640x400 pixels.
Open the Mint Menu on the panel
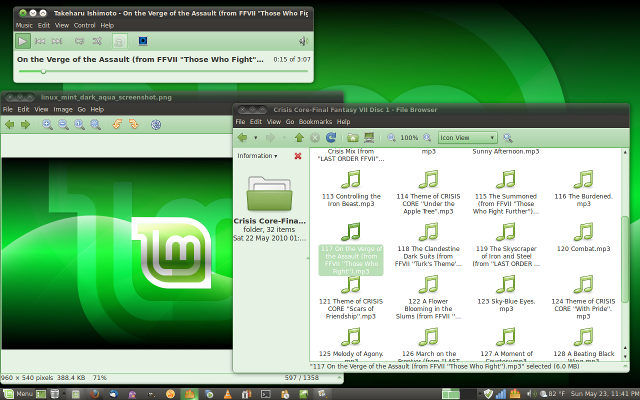(18, 394)
